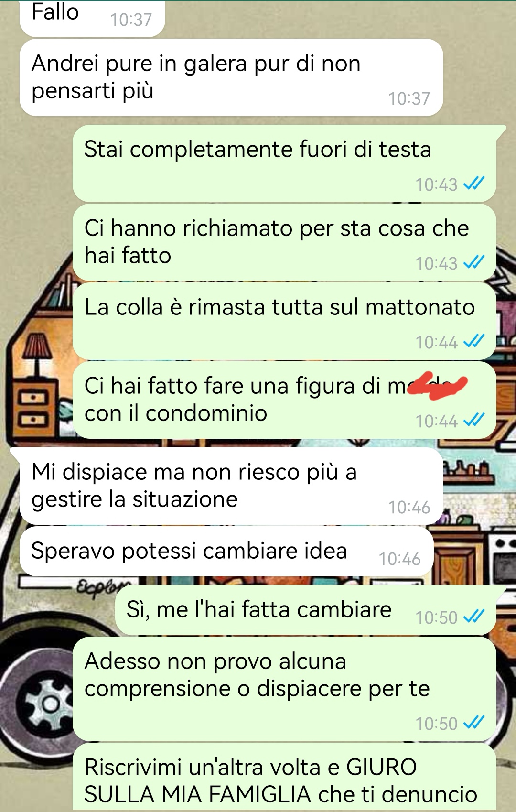Select 'Ci hanno richiamato per sta cosa' message
The height and width of the screenshot is (812, 516).
[284, 242]
